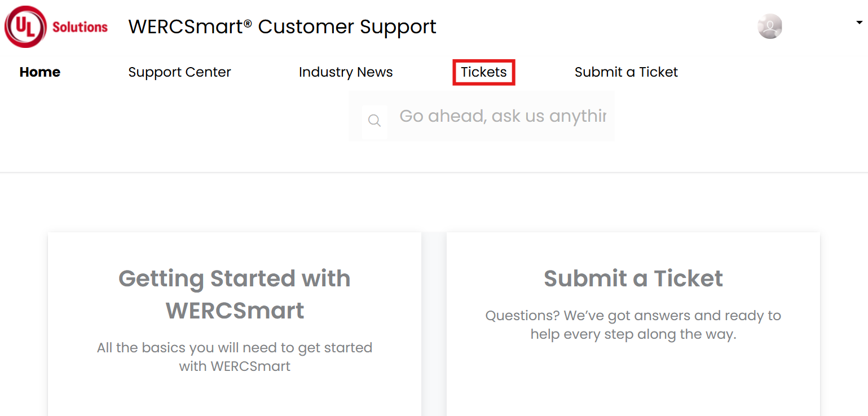Click empty space at bottom of Getting Started card
868x416 pixels.
click(235, 397)
